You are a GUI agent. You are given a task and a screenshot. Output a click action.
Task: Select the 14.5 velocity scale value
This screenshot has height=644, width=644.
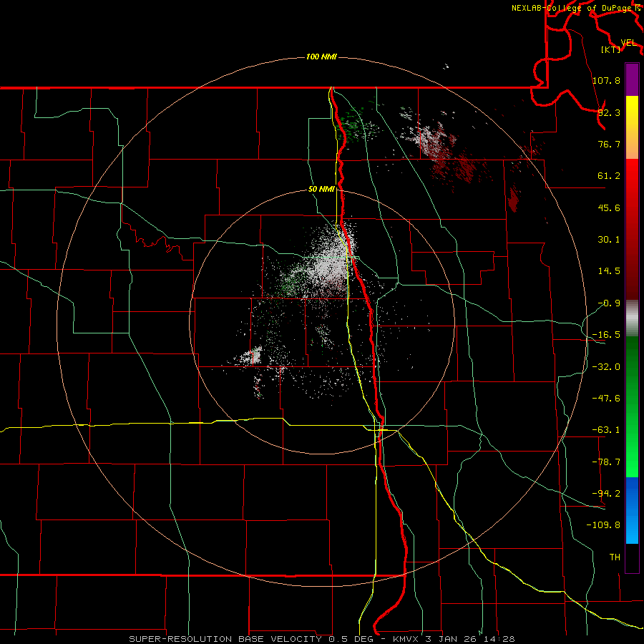[609, 271]
